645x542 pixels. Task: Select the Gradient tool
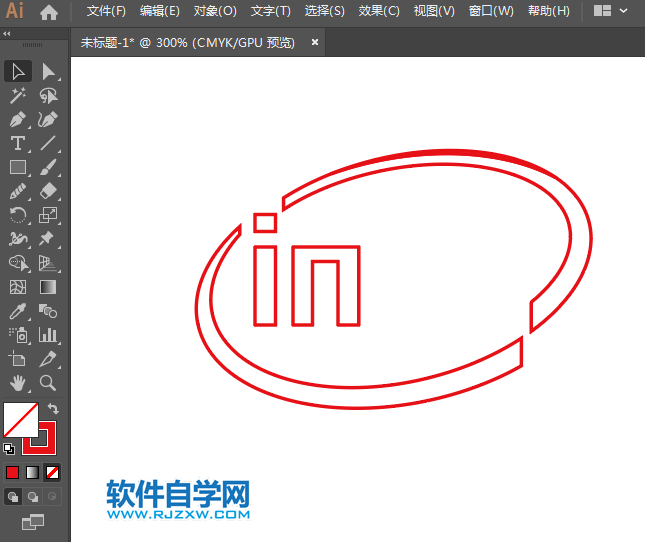[49, 287]
